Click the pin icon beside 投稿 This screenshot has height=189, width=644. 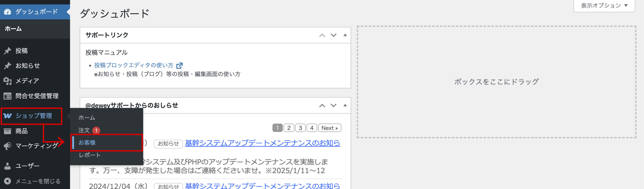click(x=8, y=51)
